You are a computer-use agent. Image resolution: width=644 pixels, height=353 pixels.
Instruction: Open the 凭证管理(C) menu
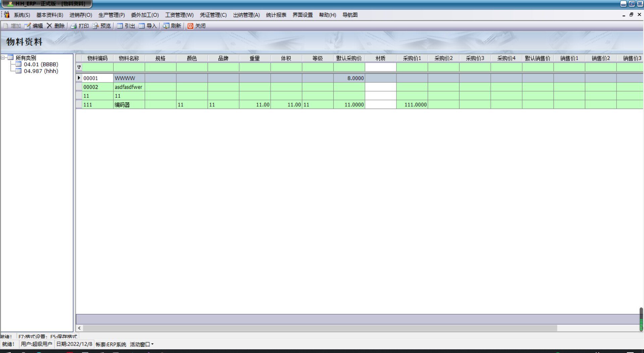(x=213, y=15)
